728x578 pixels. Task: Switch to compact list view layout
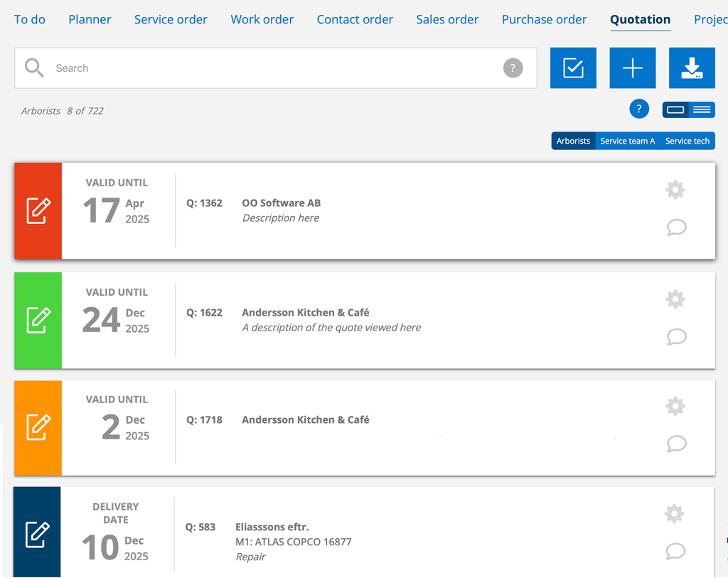point(702,109)
